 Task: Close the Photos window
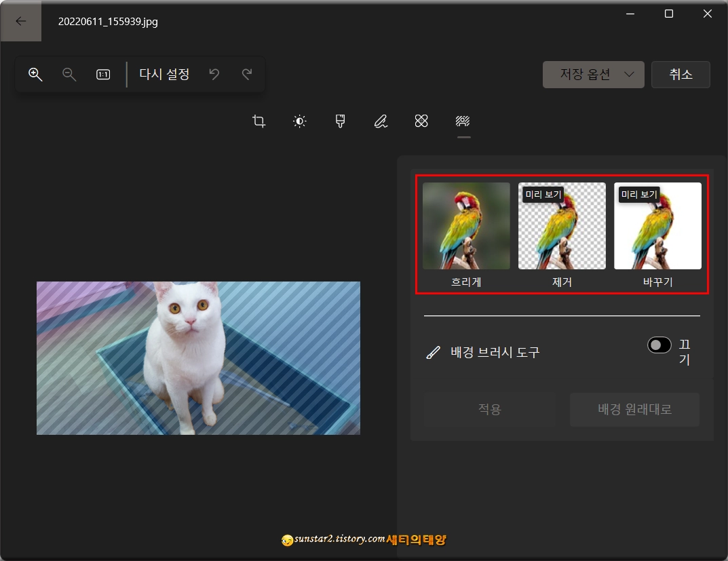(x=707, y=14)
